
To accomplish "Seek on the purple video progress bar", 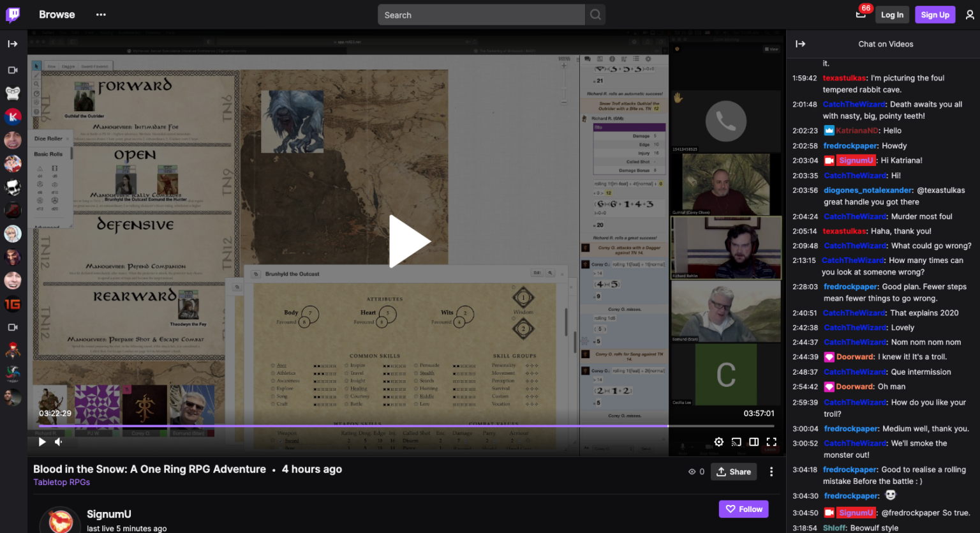I will [383, 426].
